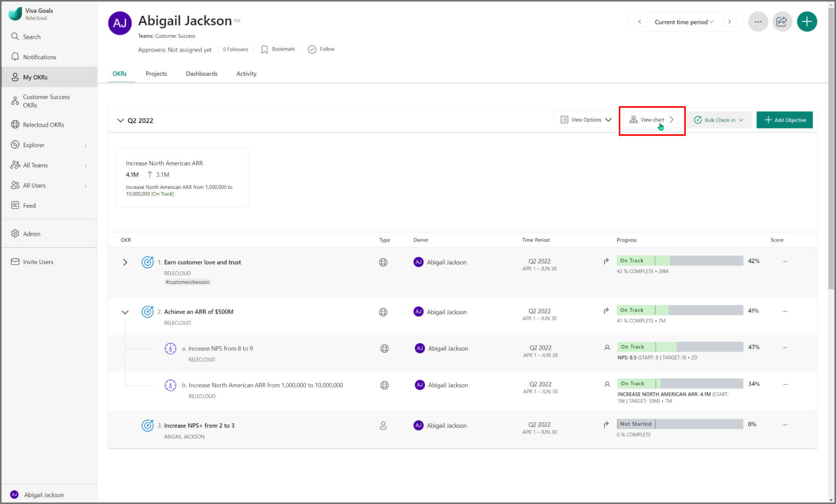Click key result icon for Increase North American ARR

pyautogui.click(x=170, y=386)
